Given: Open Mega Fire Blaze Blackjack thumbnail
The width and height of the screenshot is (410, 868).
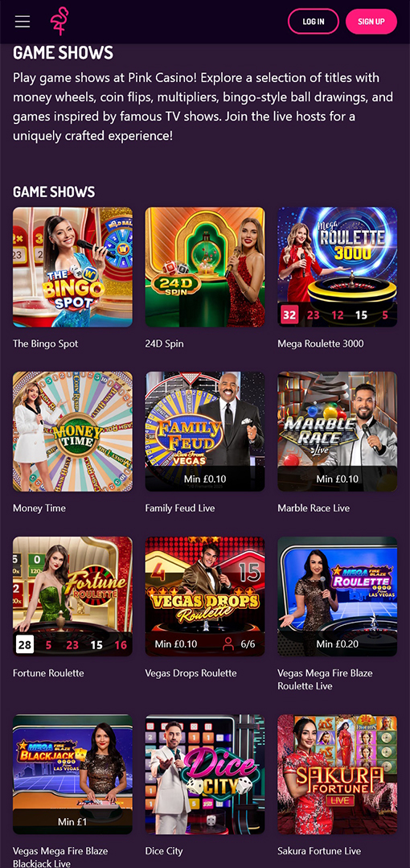Looking at the screenshot, I should coord(72,774).
